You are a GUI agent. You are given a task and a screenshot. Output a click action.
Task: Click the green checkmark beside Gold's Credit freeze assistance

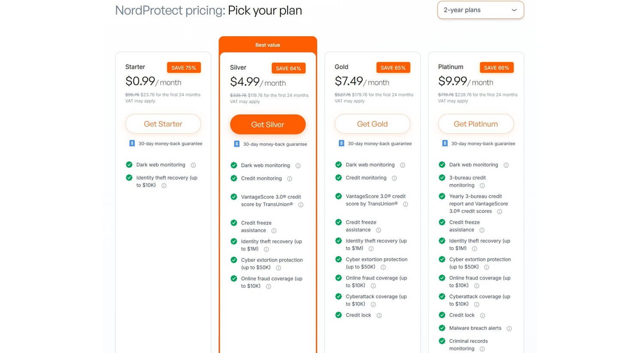point(339,222)
